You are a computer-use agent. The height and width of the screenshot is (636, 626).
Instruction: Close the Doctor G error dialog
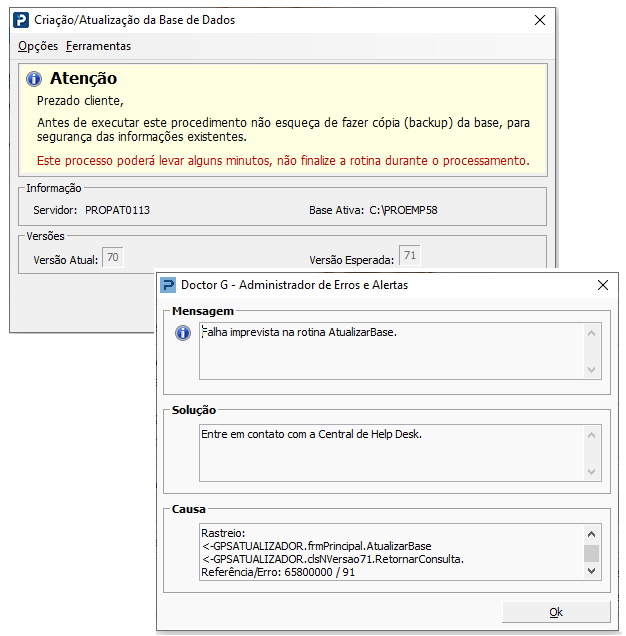[x=602, y=285]
